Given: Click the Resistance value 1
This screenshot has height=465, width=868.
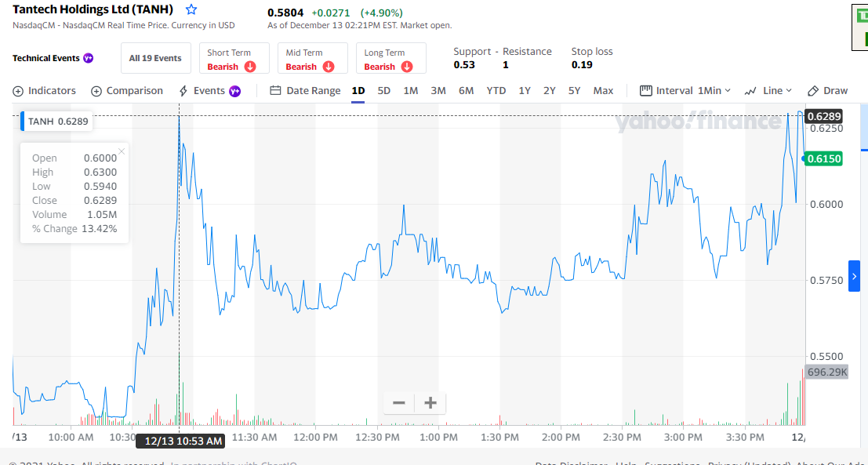Looking at the screenshot, I should pos(506,65).
